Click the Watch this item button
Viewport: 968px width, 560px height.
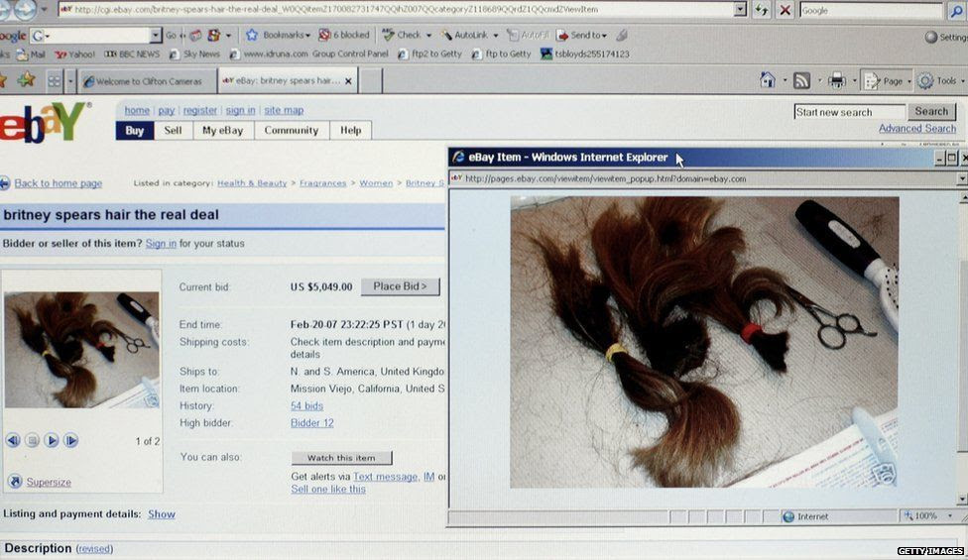[341, 458]
